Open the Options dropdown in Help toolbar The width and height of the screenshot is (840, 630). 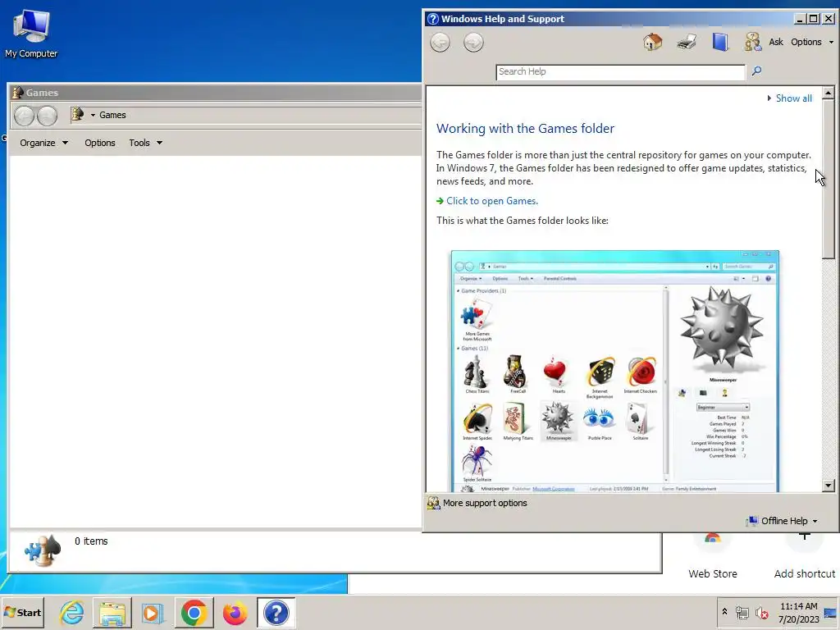coord(812,42)
